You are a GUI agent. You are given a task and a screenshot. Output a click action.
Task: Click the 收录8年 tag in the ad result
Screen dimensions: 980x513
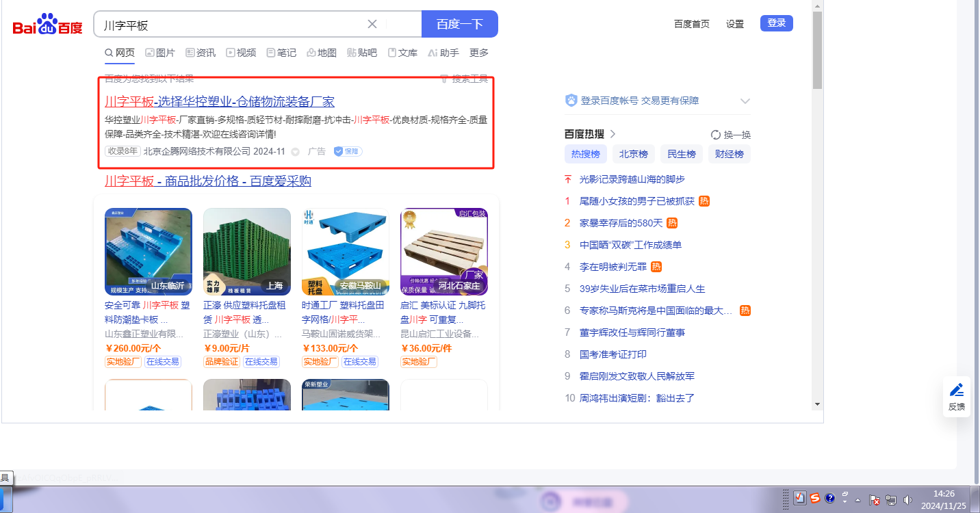[122, 151]
